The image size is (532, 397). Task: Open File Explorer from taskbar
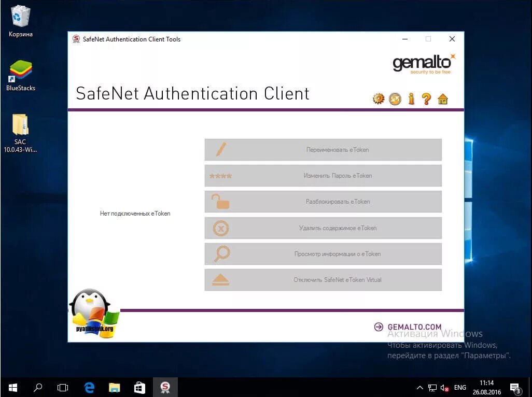tap(115, 387)
